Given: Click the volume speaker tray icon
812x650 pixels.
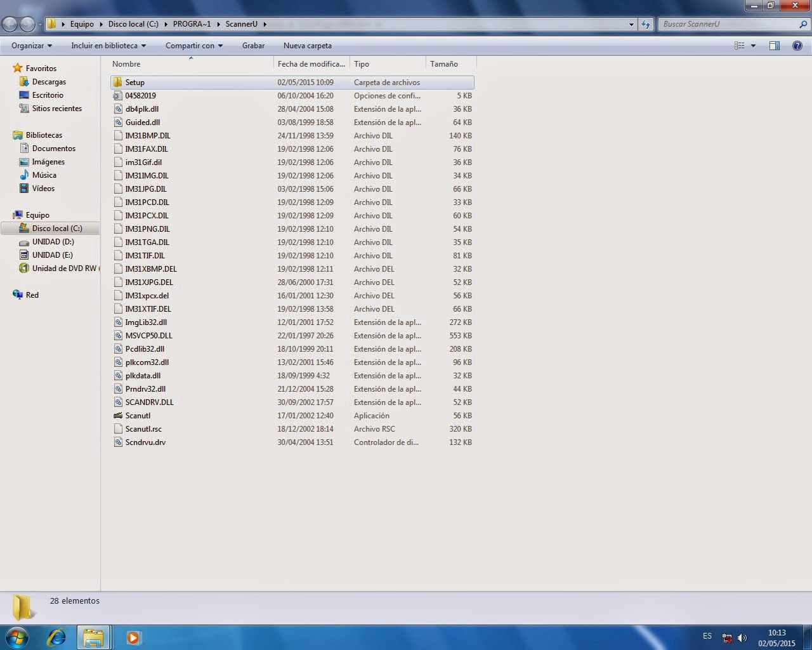Looking at the screenshot, I should 742,638.
